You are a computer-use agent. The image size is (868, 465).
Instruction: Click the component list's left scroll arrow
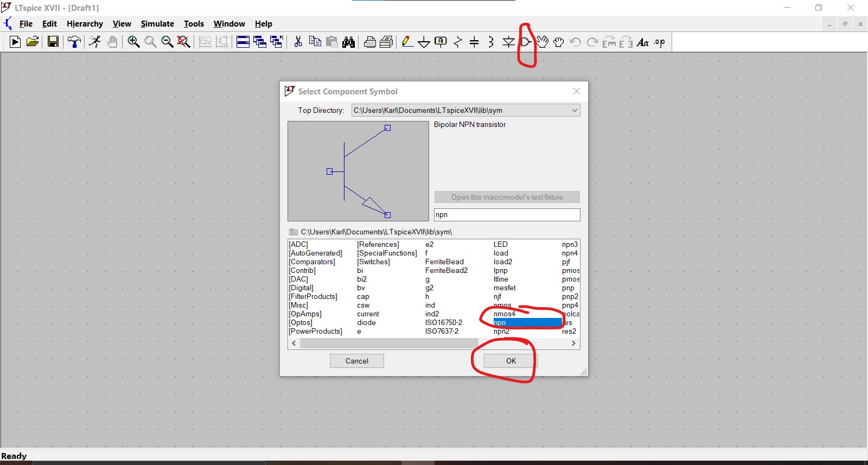click(294, 343)
